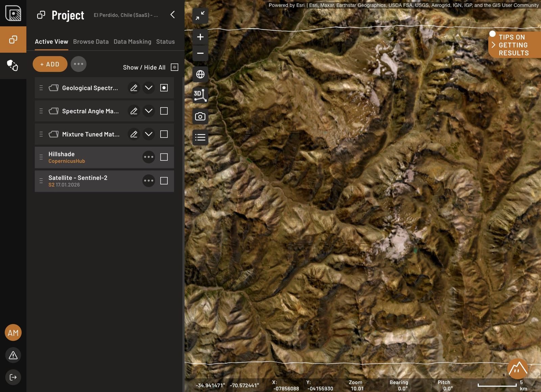541x392 pixels.
Task: Open the Hillshade layer options menu
Action: click(x=148, y=157)
